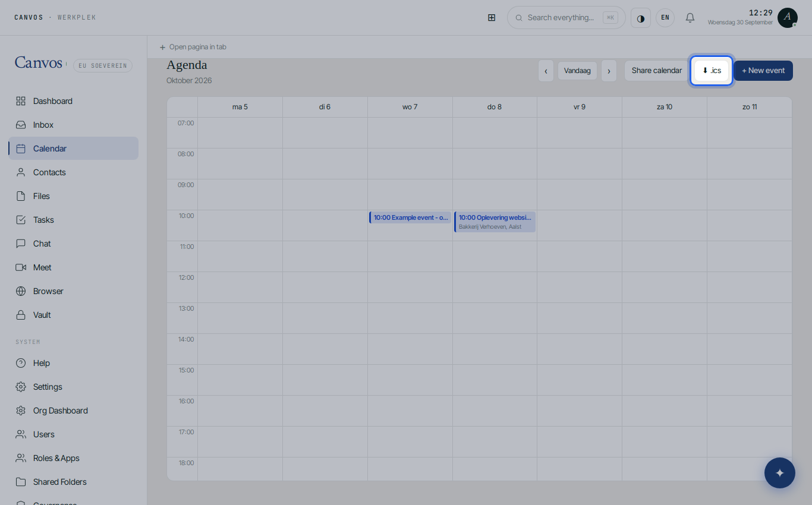The image size is (812, 505).
Task: Click Open pagina in tab
Action: 193,47
